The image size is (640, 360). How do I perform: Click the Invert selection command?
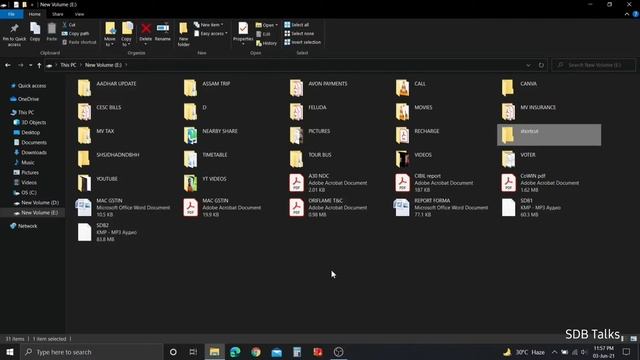(x=302, y=42)
